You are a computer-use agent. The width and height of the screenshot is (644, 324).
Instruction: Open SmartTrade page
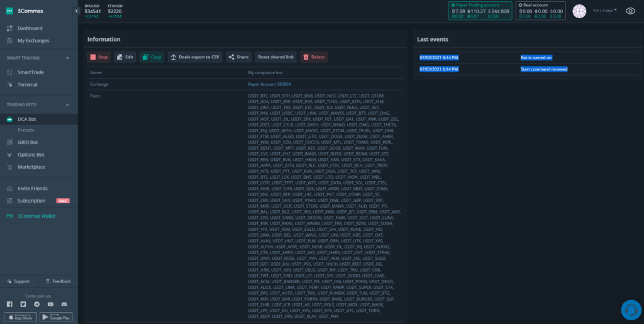pos(31,72)
